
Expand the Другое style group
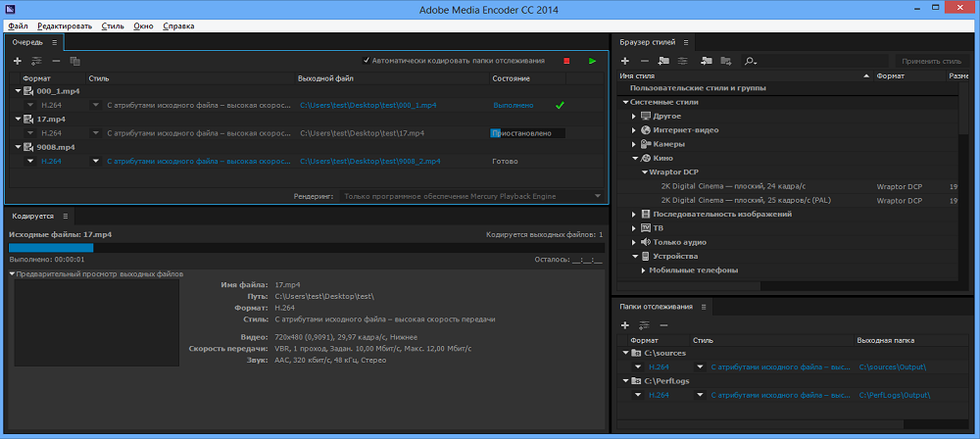tap(634, 117)
